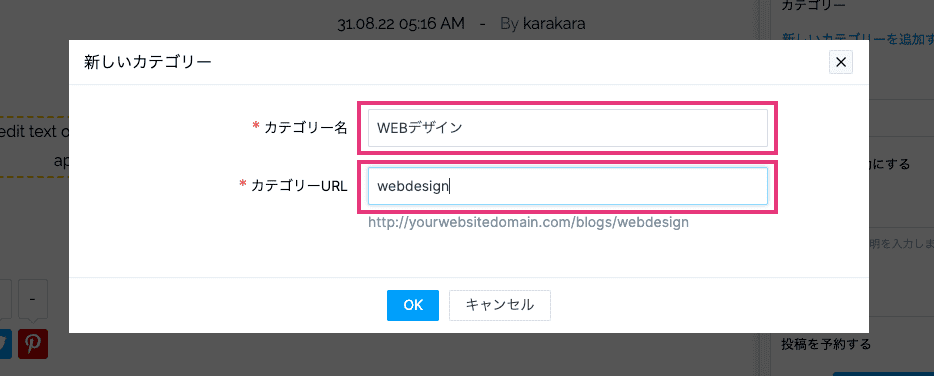934x376 pixels.
Task: Click the Pinterest count bubble showing dash
Action: point(33,299)
